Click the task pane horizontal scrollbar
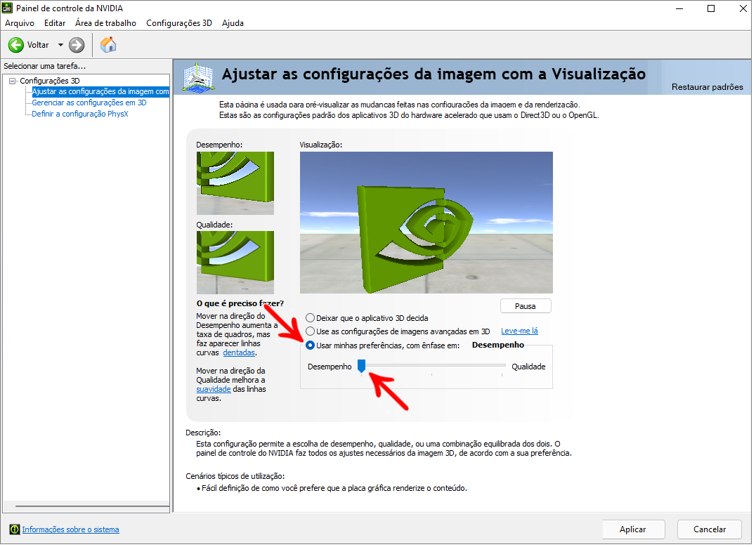Screen dimensions: 756x547 (92, 506)
